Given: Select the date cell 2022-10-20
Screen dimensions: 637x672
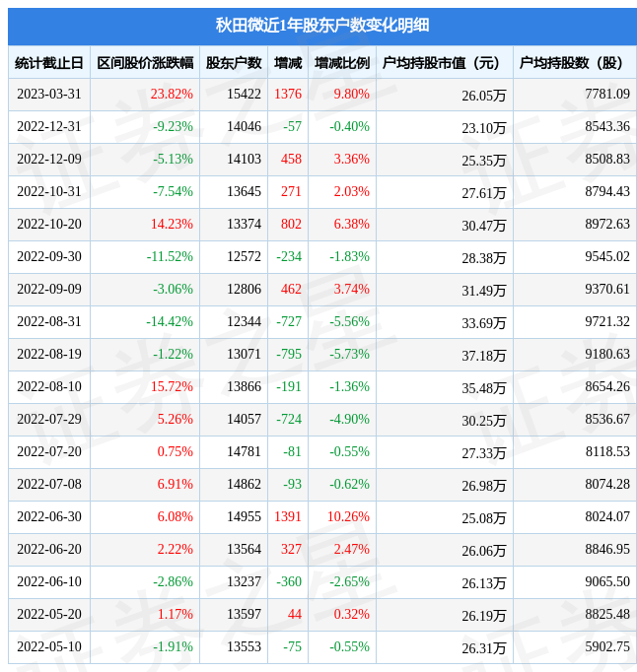Looking at the screenshot, I should coord(49,224).
